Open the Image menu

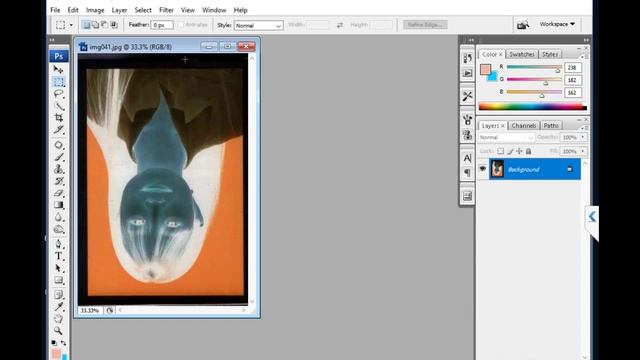coord(95,10)
